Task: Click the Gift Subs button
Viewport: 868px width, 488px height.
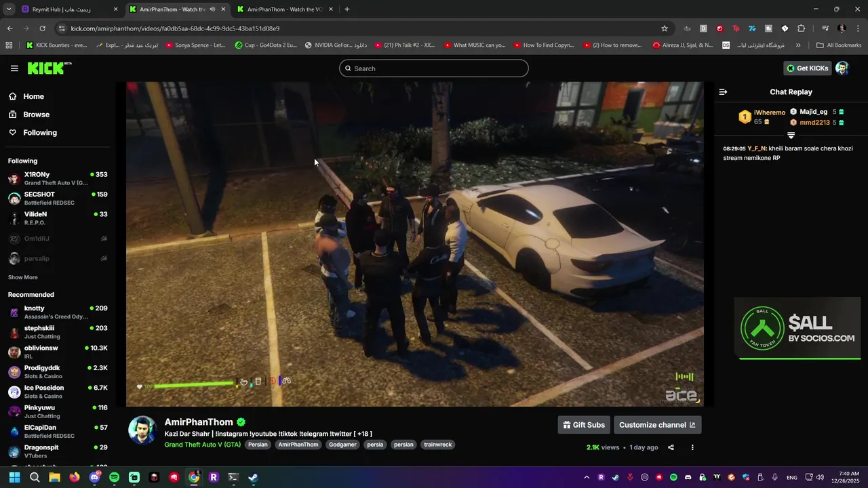Action: click(584, 425)
